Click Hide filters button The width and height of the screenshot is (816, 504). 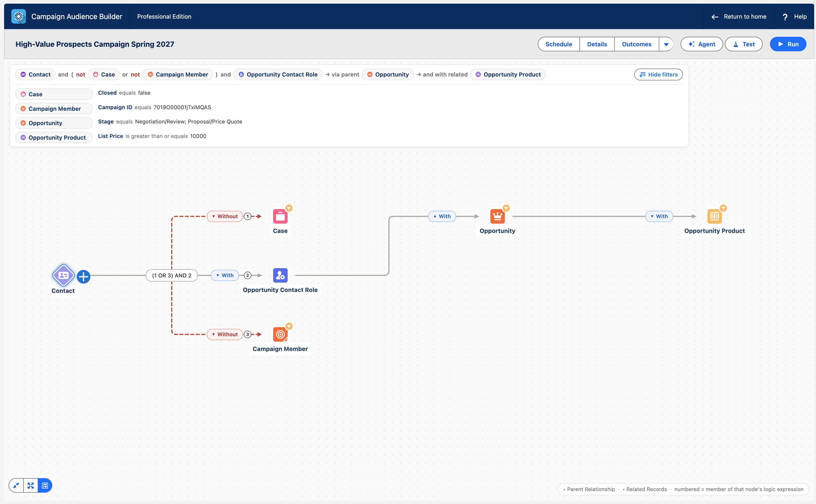tap(658, 74)
